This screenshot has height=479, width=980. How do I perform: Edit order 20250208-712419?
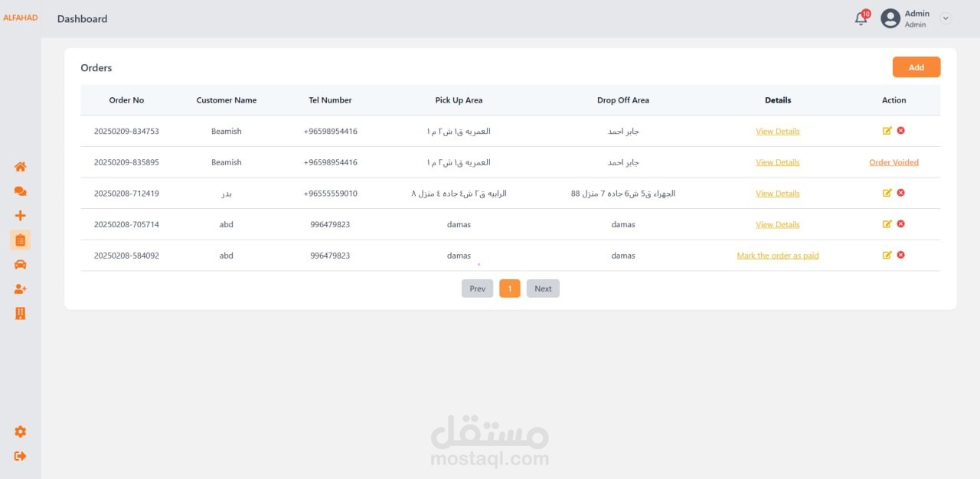tap(887, 193)
